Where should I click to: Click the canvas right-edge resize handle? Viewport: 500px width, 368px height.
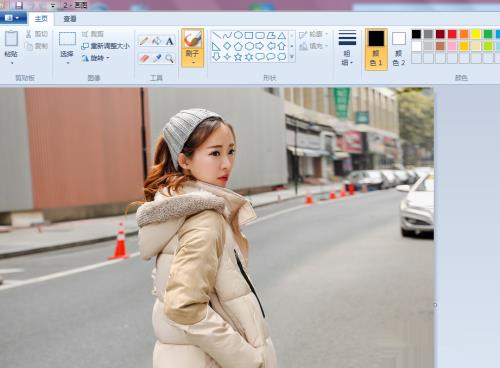click(435, 305)
